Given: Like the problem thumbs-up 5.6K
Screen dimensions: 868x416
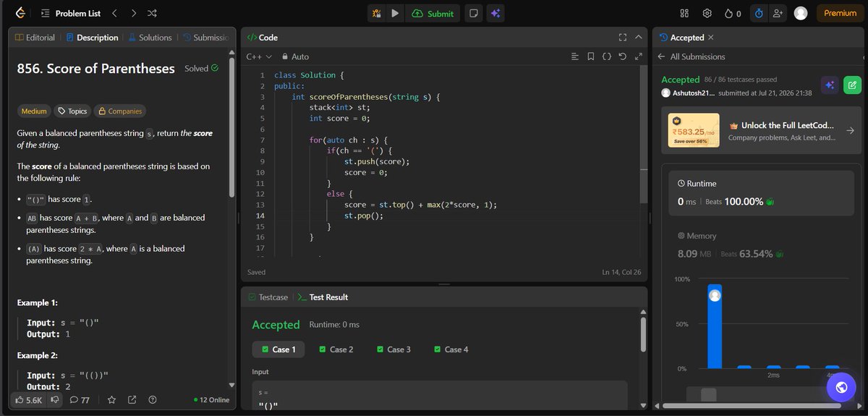Looking at the screenshot, I should pos(28,399).
